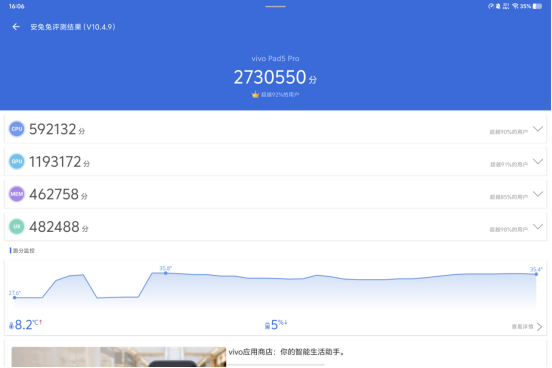Tap the battery icon beside 5%
Image resolution: width=552 pixels, height=368 pixels.
pyautogui.click(x=267, y=325)
